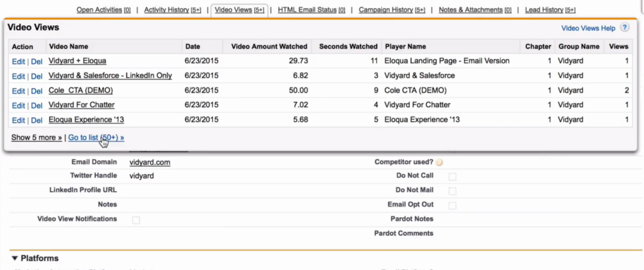Image resolution: width=644 pixels, height=270 pixels.
Task: Click the Views column header
Action: [x=619, y=47]
